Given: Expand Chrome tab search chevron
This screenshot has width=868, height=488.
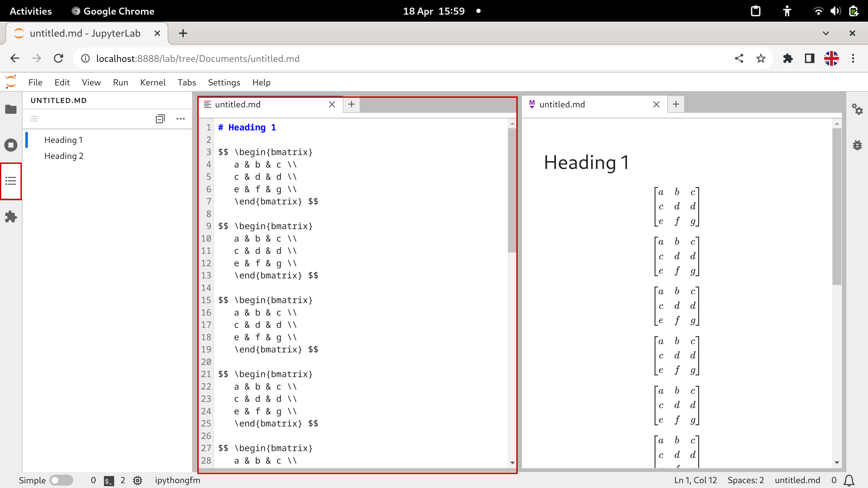Looking at the screenshot, I should pos(826,33).
